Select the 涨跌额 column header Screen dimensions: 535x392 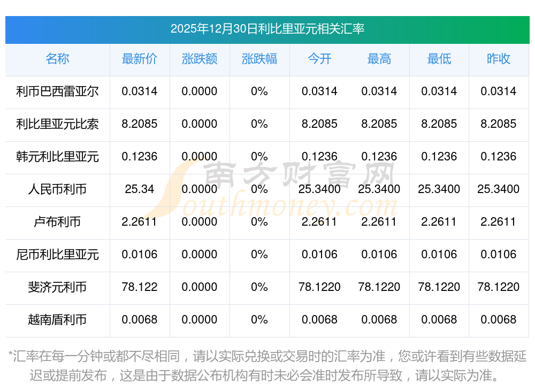click(200, 59)
